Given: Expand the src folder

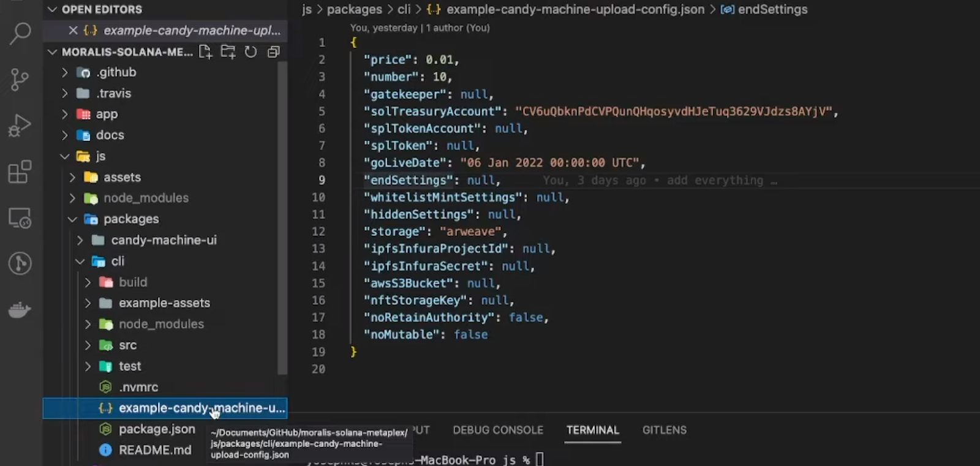Looking at the screenshot, I should [88, 345].
